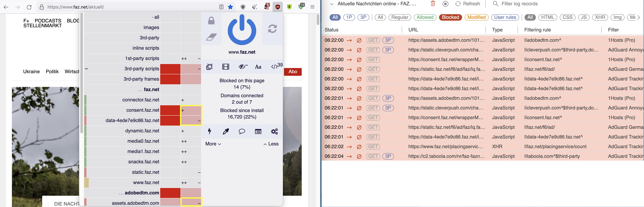The width and height of the screenshot is (644, 207).
Task: Toggle the disable JavaScript code icon
Action: (275, 67)
